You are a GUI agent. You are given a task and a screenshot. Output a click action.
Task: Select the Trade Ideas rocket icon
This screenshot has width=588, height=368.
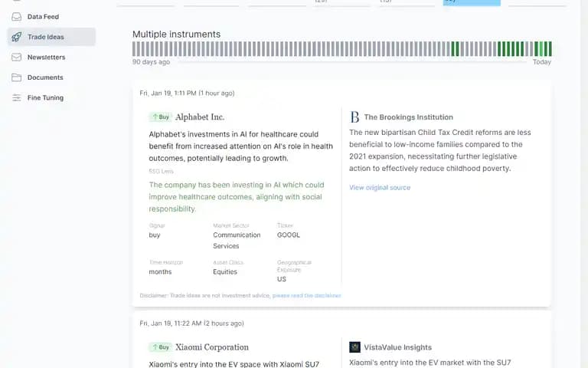16,37
